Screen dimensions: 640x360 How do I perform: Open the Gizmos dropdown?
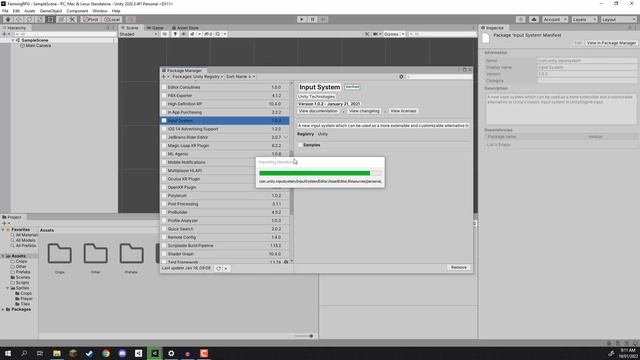coord(393,34)
